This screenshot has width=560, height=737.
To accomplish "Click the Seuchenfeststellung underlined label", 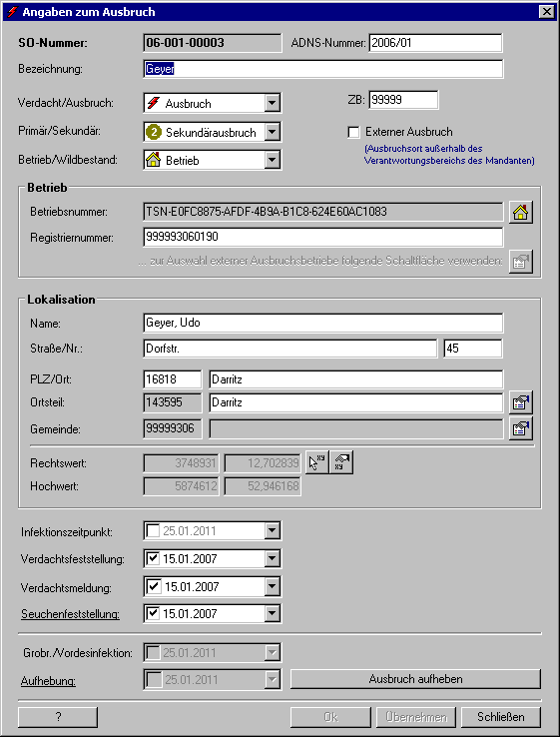I will coord(70,614).
